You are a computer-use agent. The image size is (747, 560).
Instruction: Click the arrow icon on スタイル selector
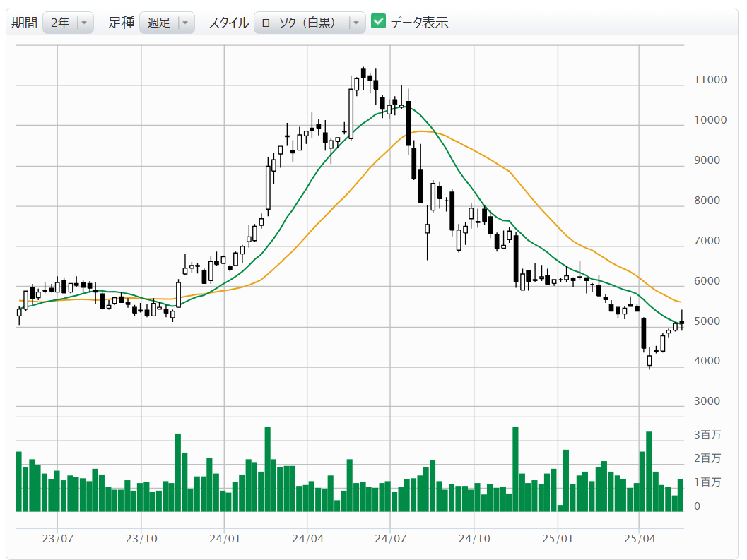[356, 23]
